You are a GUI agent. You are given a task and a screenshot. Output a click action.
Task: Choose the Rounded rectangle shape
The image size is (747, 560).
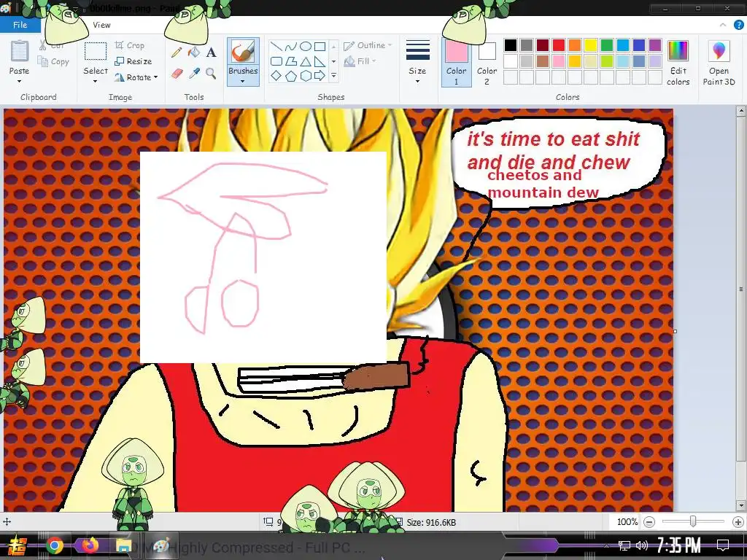click(276, 61)
